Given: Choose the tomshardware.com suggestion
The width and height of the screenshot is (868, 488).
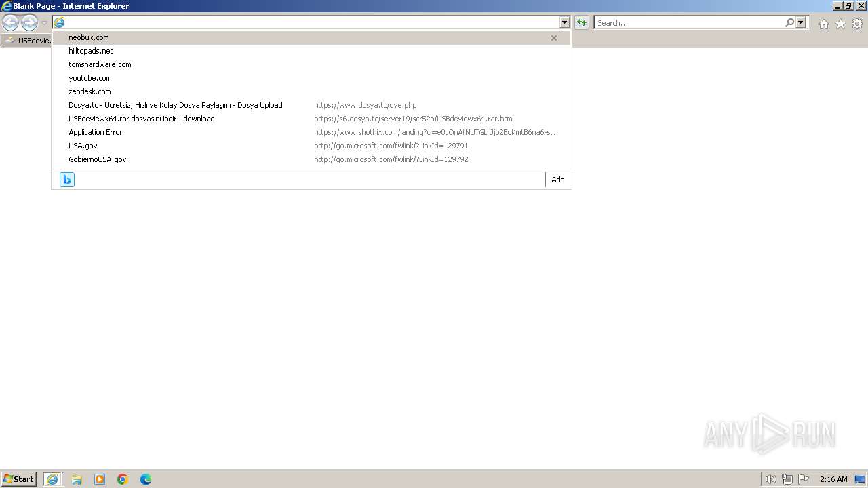Looking at the screenshot, I should click(311, 64).
